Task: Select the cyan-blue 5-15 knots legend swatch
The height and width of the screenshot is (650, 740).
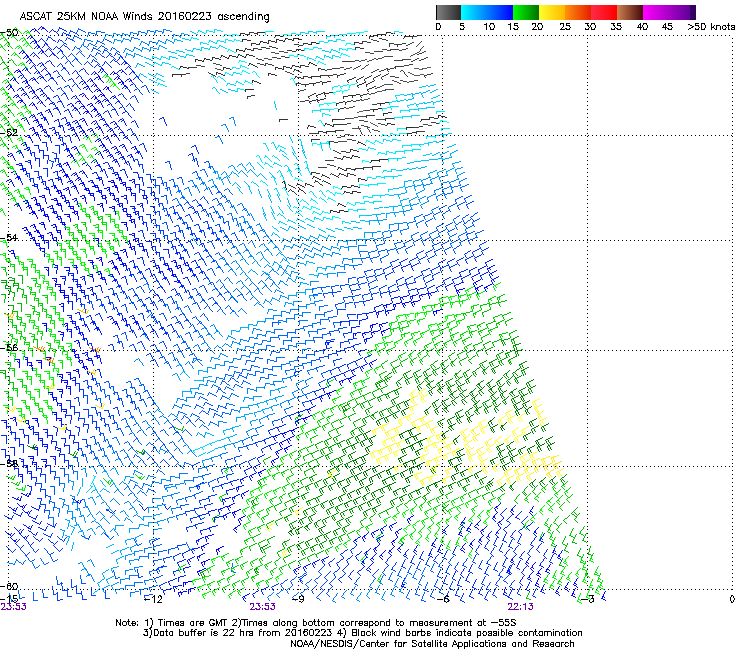Action: (487, 12)
